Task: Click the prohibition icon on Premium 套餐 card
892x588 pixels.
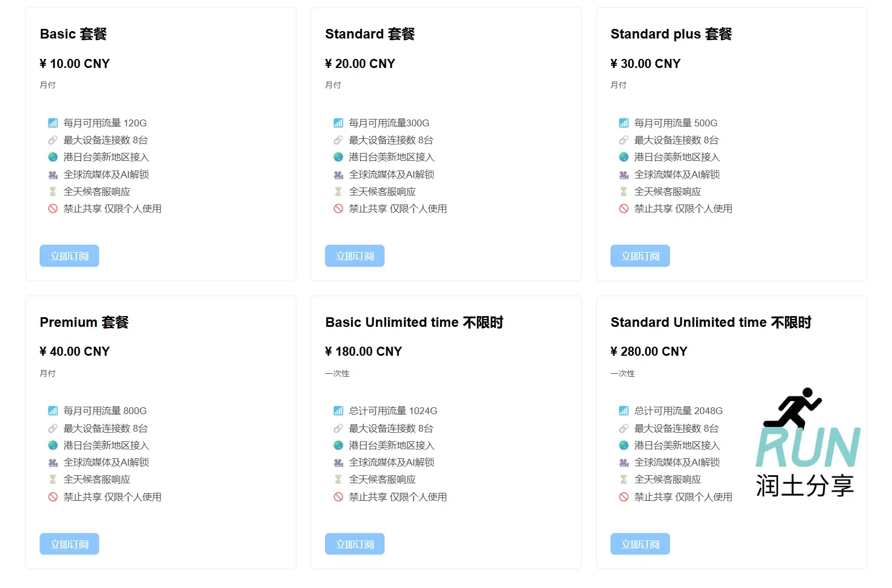Action: point(53,497)
